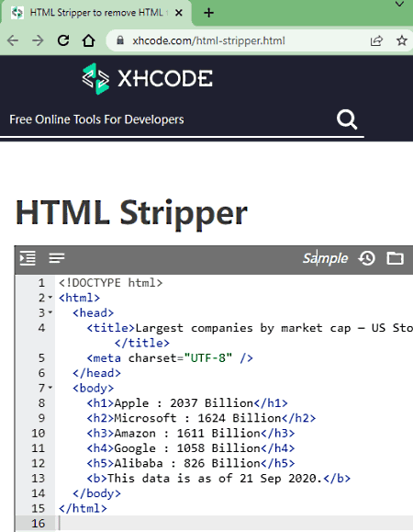The width and height of the screenshot is (413, 532).
Task: Click the 'Google : 1058 Billion' line
Action: tap(191, 448)
